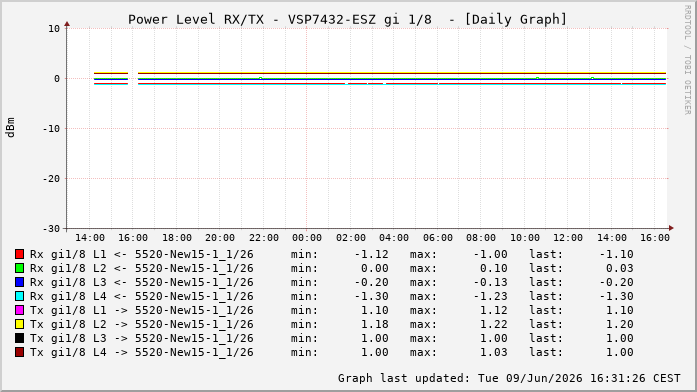Click the Rx L1 last value -1.10
Viewport: 697px width, 392px height.
tap(616, 255)
